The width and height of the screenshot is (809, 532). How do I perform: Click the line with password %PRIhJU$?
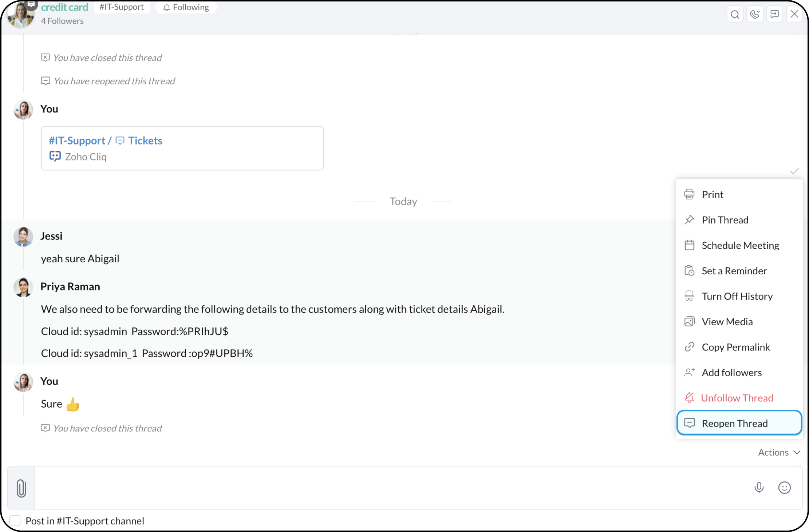click(x=135, y=331)
